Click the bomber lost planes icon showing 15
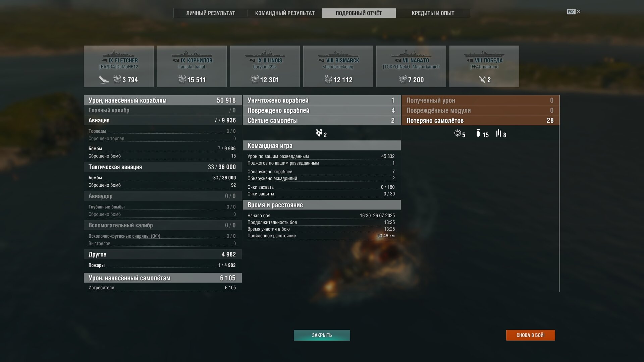Viewport: 644px width, 362px height. (478, 133)
